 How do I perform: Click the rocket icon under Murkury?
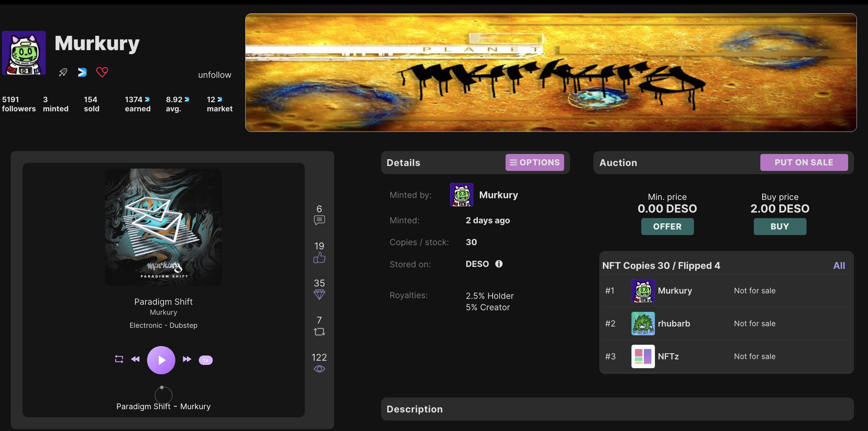(x=63, y=72)
